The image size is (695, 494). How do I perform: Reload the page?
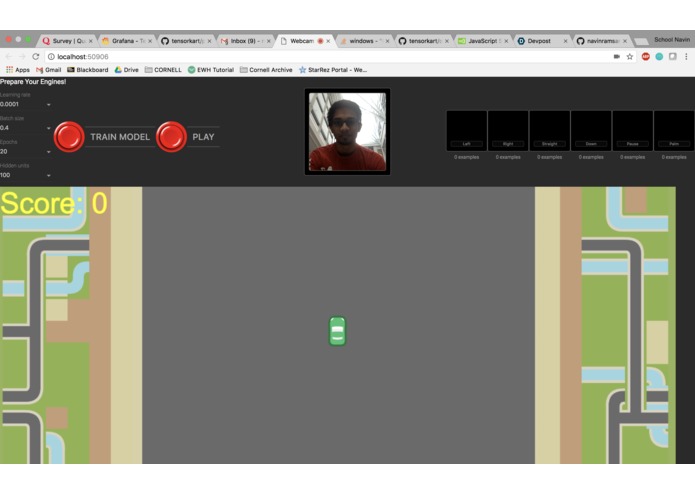pyautogui.click(x=36, y=57)
